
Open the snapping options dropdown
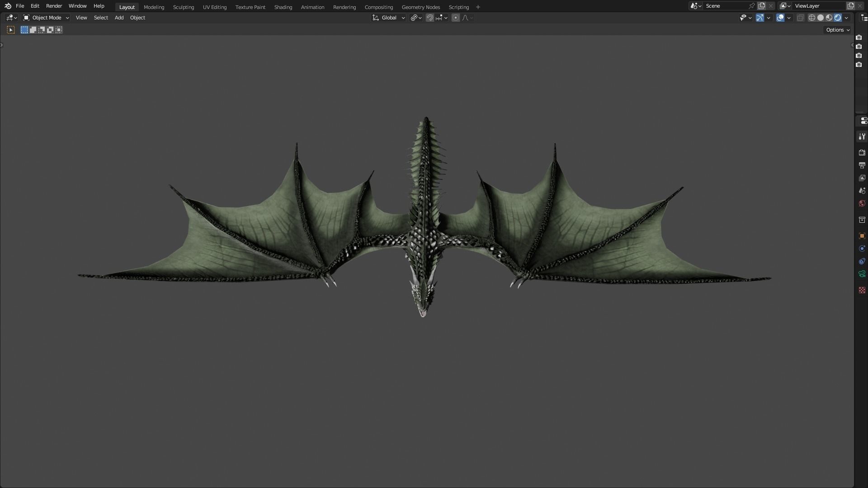point(441,18)
